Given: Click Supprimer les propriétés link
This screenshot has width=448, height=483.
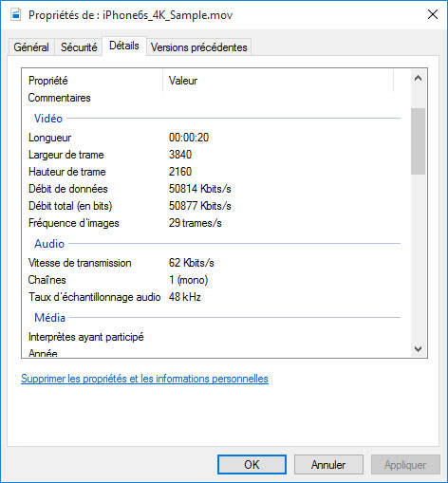Looking at the screenshot, I should [144, 379].
